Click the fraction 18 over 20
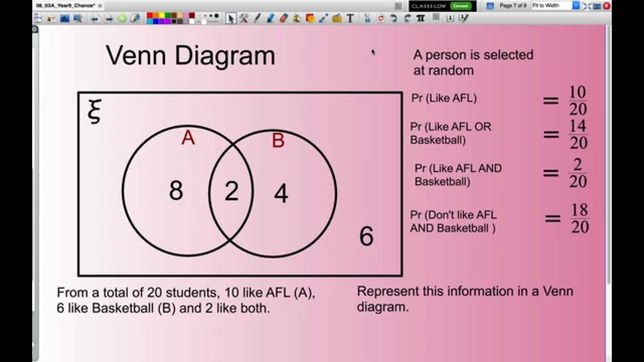 coord(580,218)
